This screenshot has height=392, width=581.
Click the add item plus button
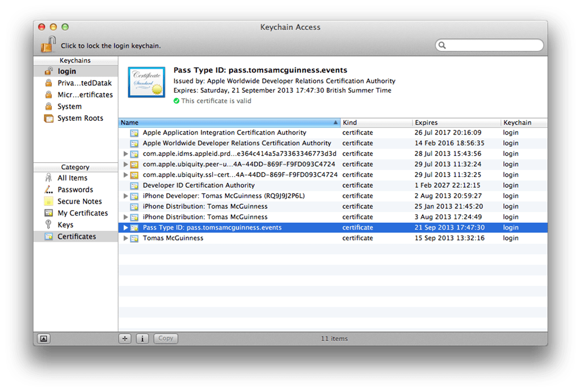pos(125,339)
